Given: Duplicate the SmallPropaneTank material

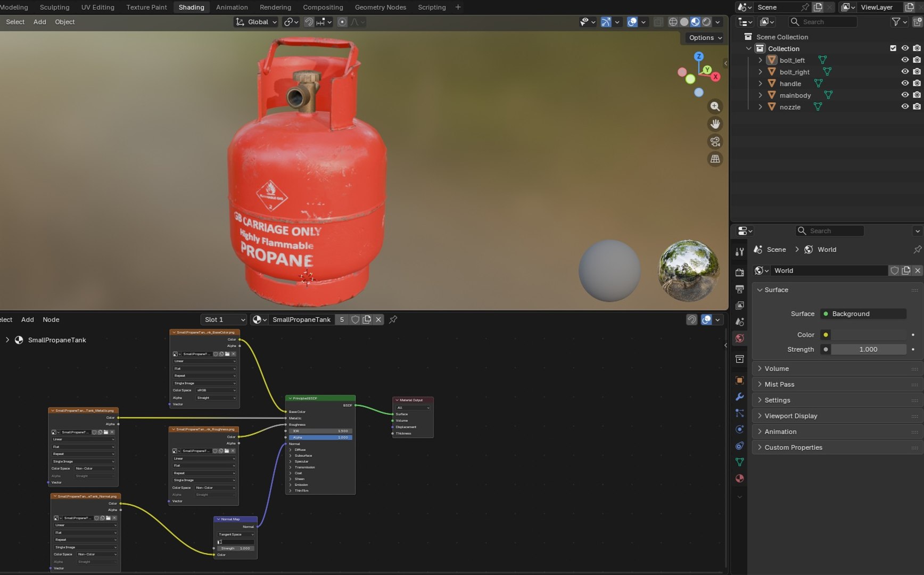Looking at the screenshot, I should (x=367, y=319).
